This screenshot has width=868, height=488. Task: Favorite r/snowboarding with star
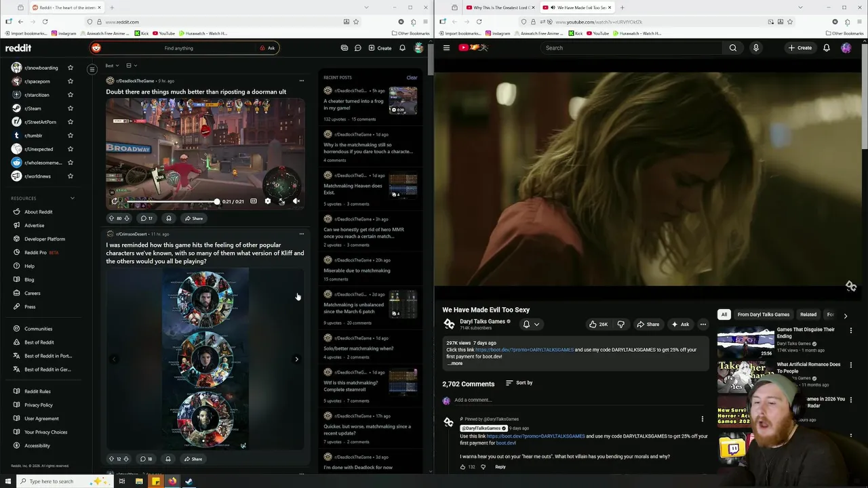(x=70, y=68)
